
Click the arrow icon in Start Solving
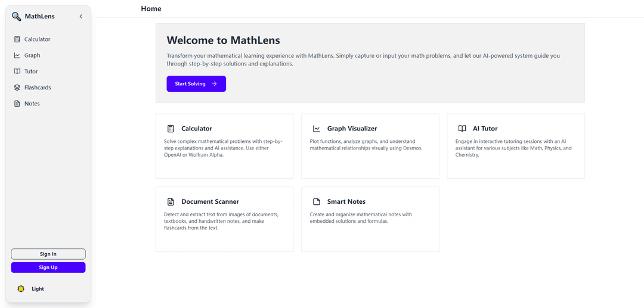215,83
